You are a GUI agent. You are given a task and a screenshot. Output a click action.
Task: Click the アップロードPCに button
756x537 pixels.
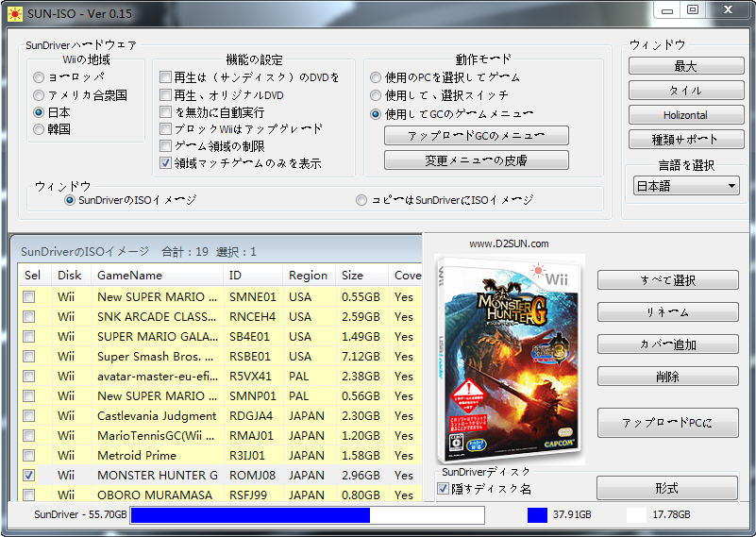click(x=668, y=423)
